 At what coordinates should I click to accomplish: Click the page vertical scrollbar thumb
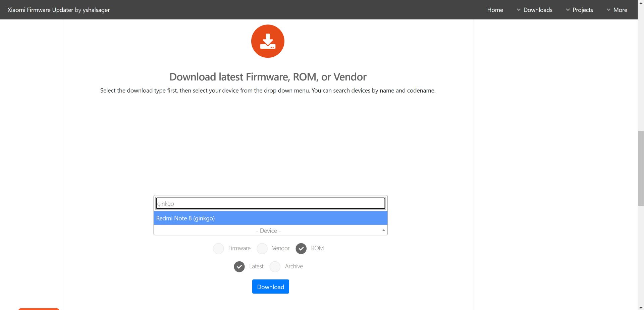click(x=641, y=168)
